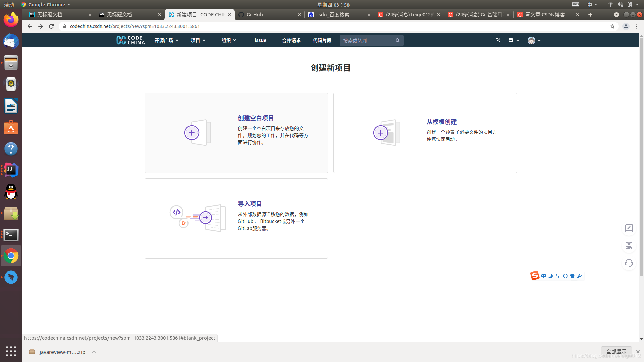
Task: Choose 导入项目 card
Action: (x=236, y=219)
